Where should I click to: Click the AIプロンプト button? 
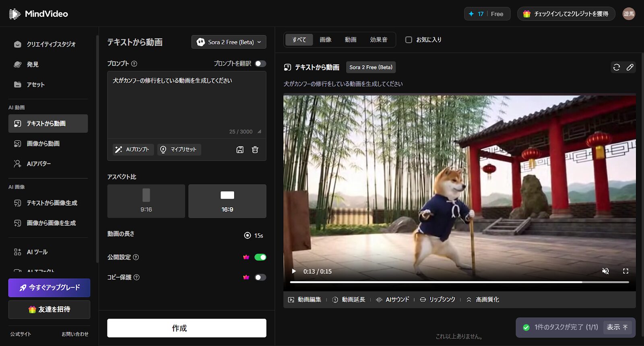pyautogui.click(x=133, y=150)
